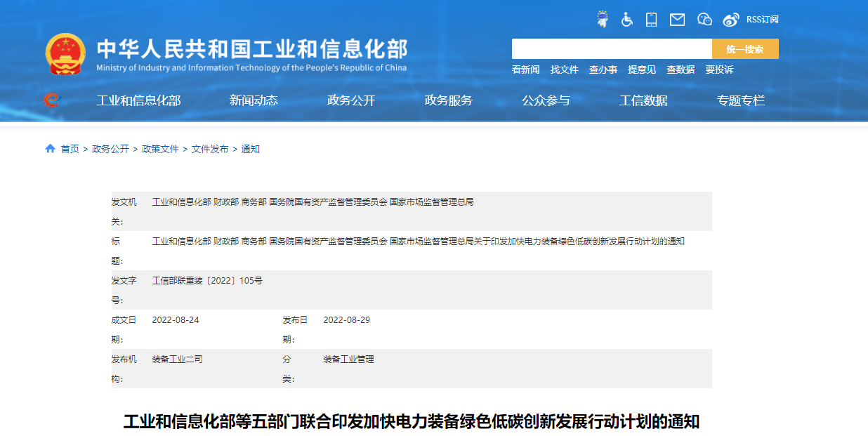
Task: Go to 政策文件 in the breadcrumb
Action: 160,149
